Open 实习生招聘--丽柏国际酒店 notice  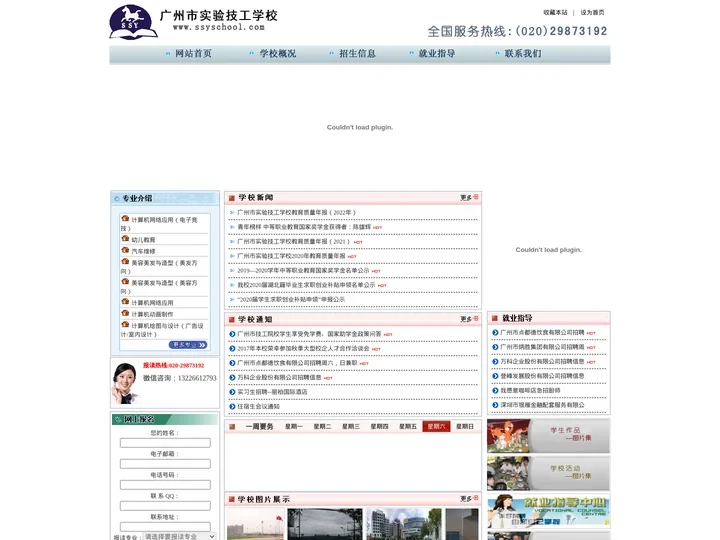tap(272, 392)
